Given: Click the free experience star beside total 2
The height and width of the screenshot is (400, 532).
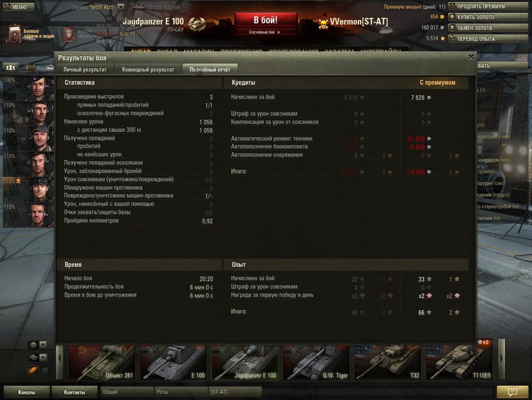Looking at the screenshot, I should coord(457,313).
